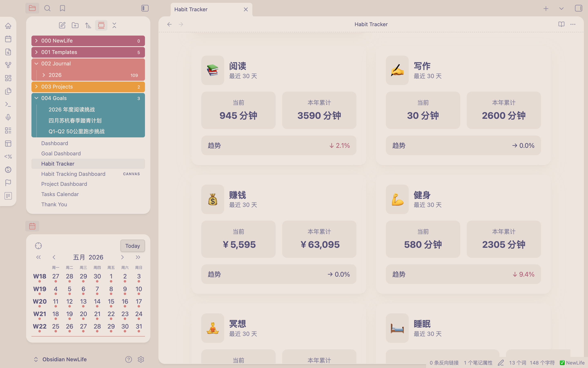
Task: Open graph view ribbon icon
Action: coord(8,65)
